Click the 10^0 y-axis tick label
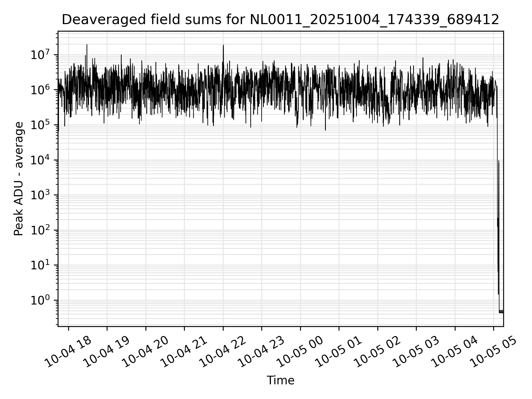532x399 pixels. click(x=40, y=300)
